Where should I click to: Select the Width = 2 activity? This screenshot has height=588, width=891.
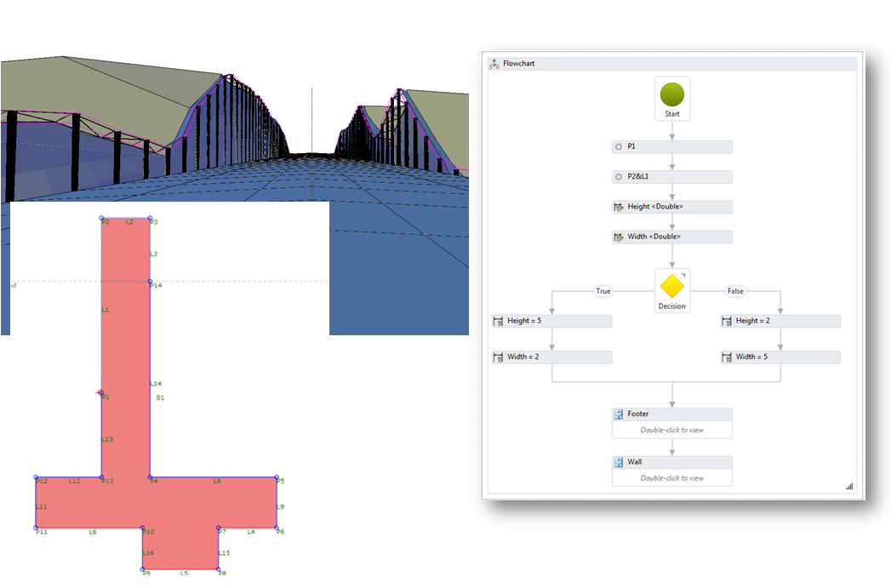pyautogui.click(x=551, y=357)
